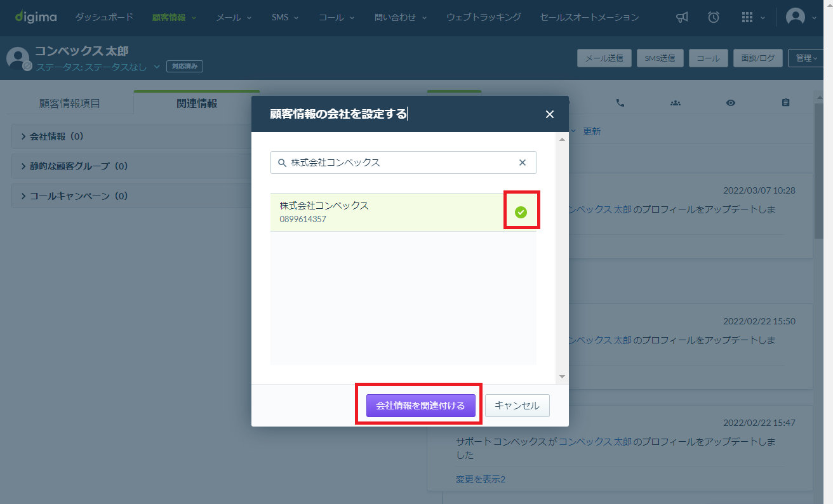Click the company search input field
This screenshot has height=504, width=833.
(x=403, y=162)
